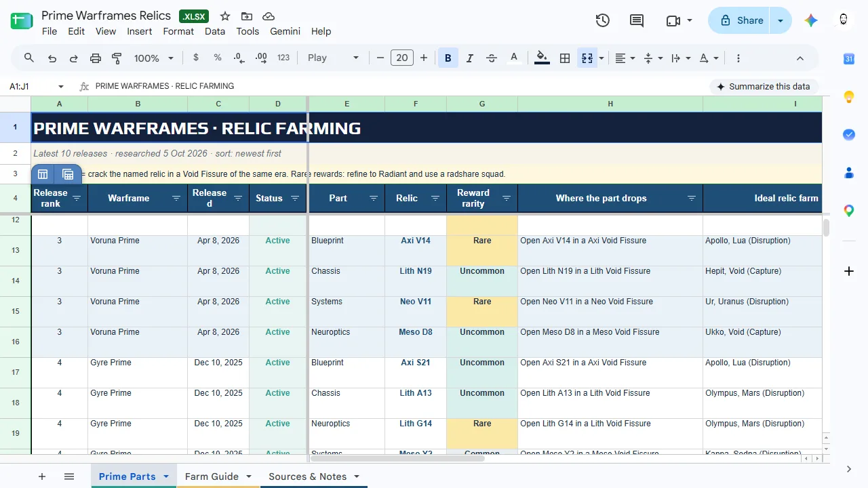
Task: Open comments panel
Action: click(x=637, y=20)
